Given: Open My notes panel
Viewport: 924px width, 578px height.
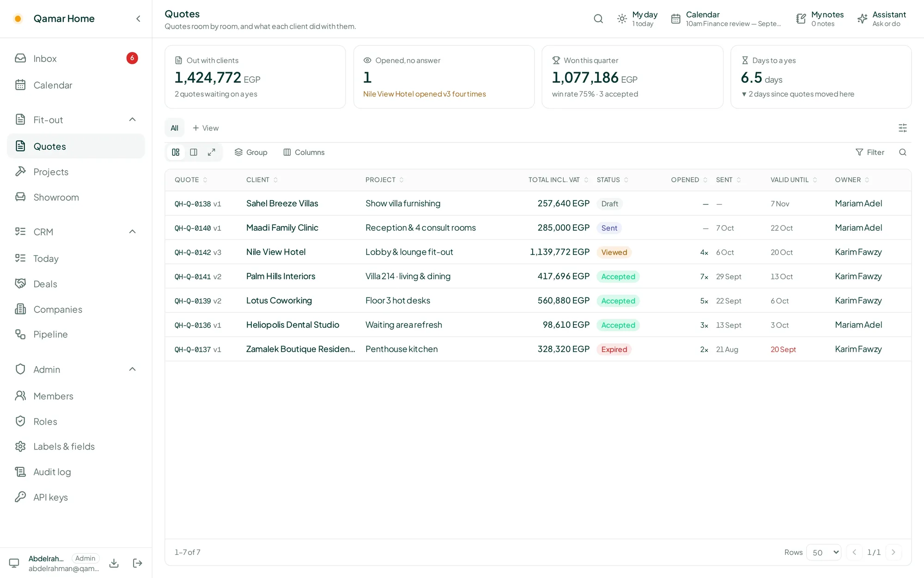Looking at the screenshot, I should (820, 18).
